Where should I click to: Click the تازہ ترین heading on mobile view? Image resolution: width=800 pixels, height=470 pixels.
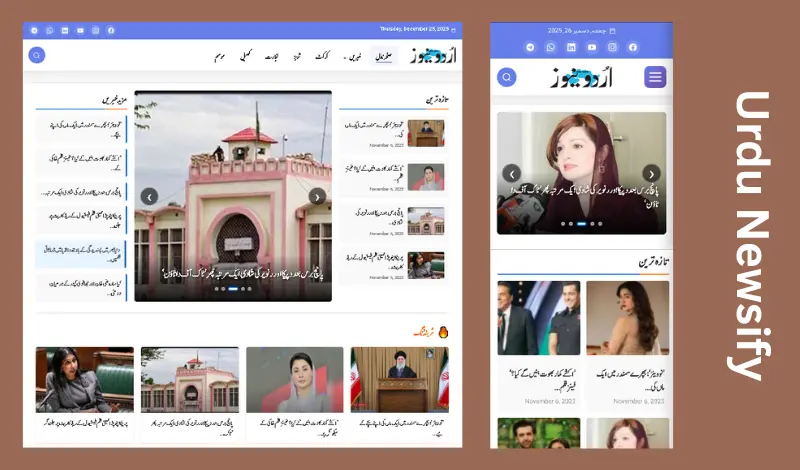654,263
